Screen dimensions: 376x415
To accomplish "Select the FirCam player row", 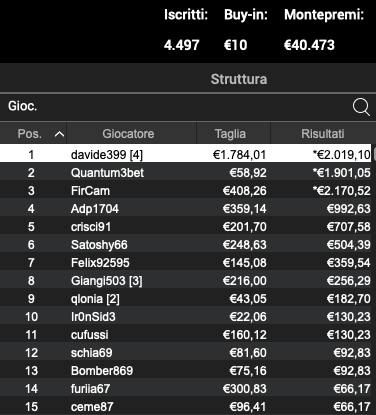I will pyautogui.click(x=185, y=191).
